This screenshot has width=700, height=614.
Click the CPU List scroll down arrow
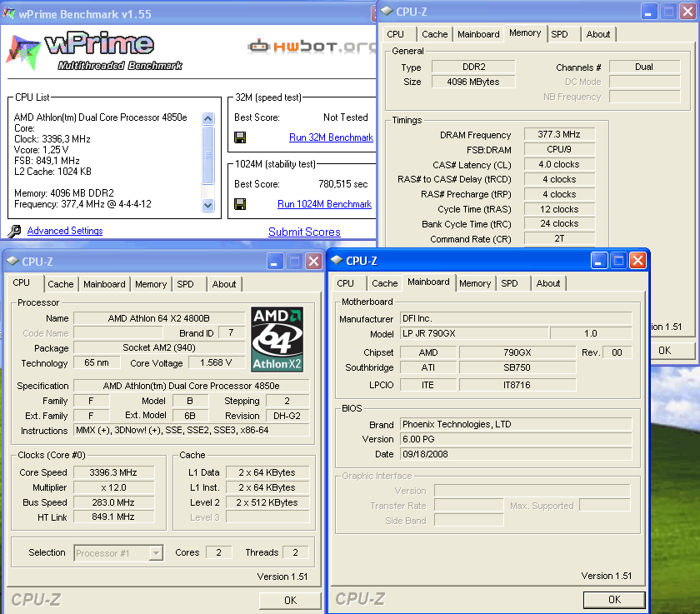point(207,205)
